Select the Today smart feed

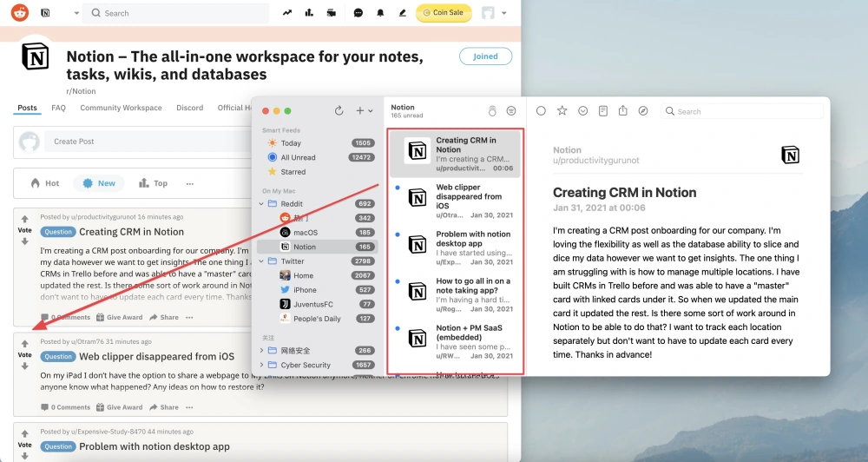(320, 143)
